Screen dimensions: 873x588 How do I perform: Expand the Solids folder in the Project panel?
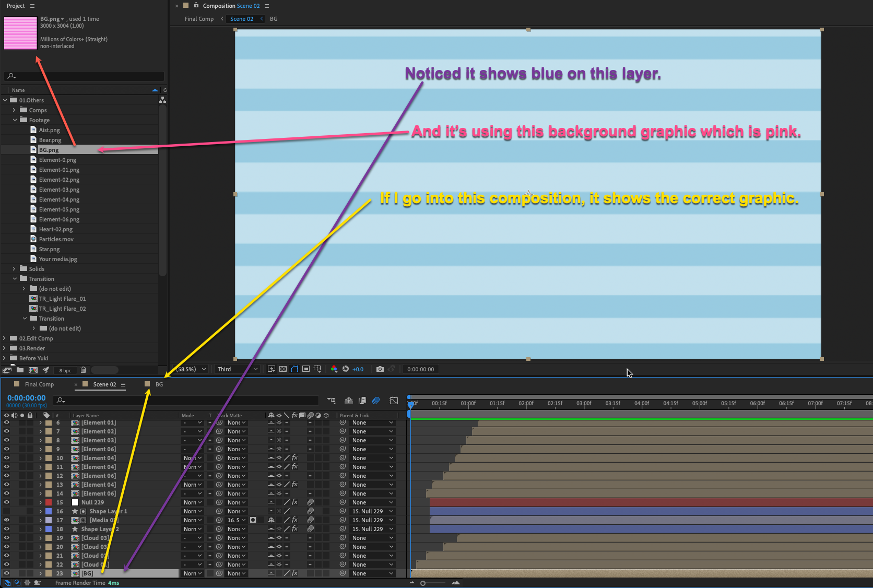14,268
